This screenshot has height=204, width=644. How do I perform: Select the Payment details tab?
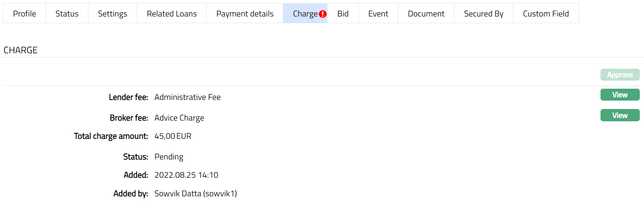pos(245,14)
